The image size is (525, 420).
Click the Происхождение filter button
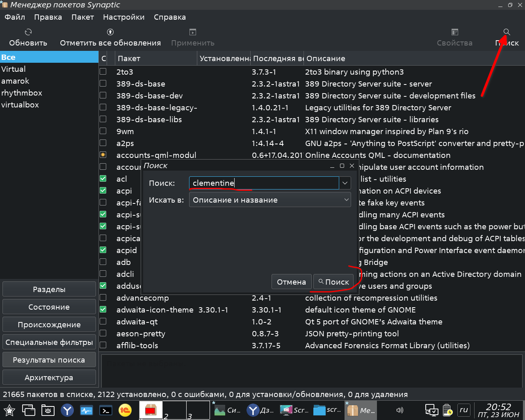click(x=49, y=325)
